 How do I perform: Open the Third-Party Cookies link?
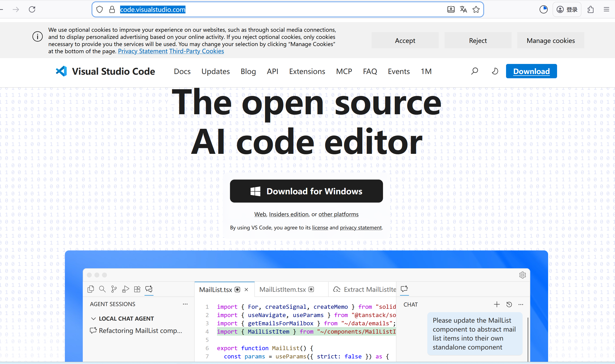[x=197, y=51]
